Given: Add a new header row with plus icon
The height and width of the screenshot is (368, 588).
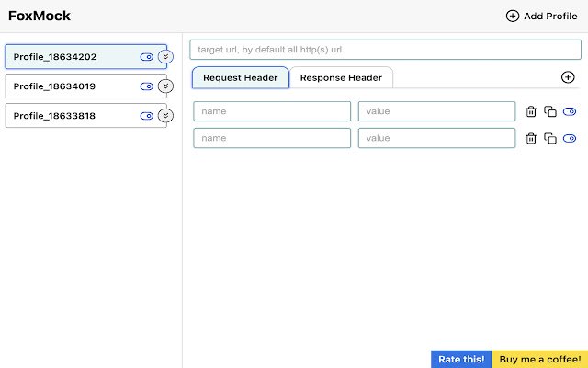Looking at the screenshot, I should (568, 77).
